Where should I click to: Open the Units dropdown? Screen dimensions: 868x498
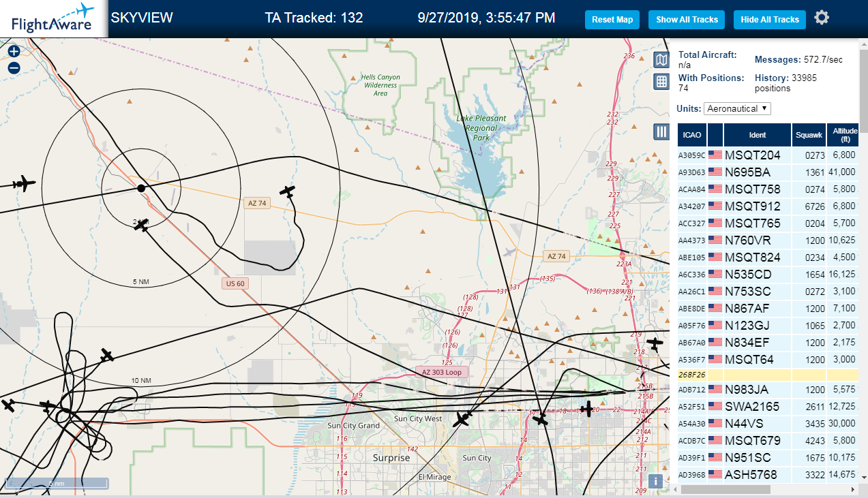coord(738,108)
